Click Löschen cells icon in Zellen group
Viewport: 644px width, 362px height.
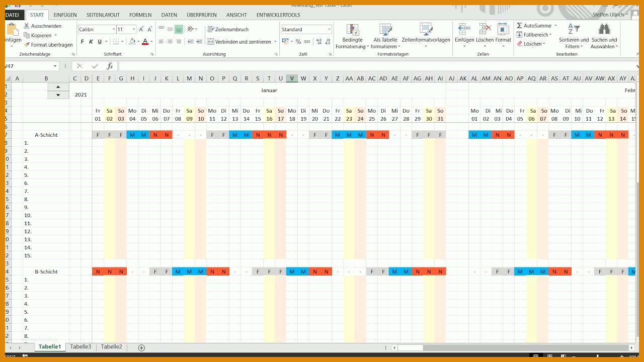click(x=485, y=30)
